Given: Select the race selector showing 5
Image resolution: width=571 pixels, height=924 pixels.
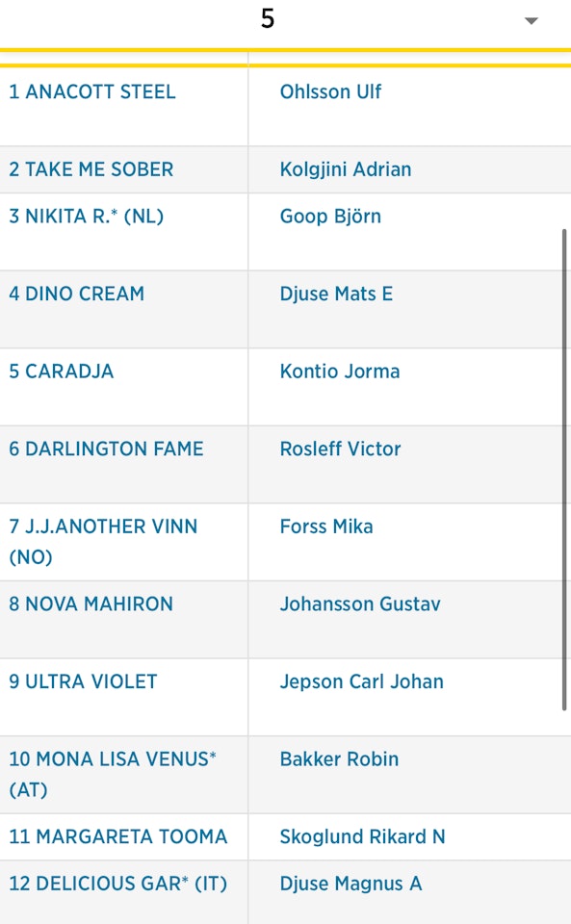Looking at the screenshot, I should (285, 22).
